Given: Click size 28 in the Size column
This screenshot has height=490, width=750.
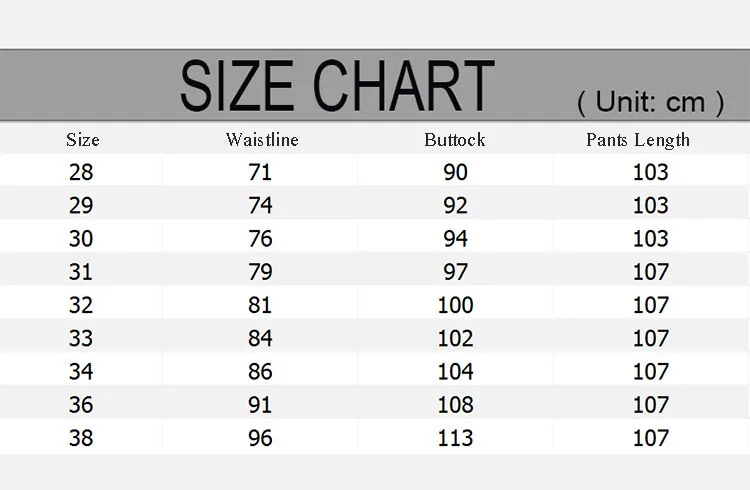Looking at the screenshot, I should click(x=81, y=172).
